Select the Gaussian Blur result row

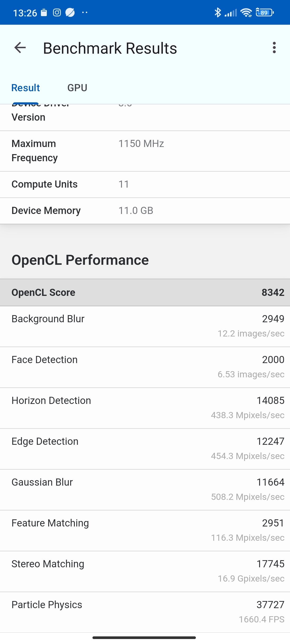[145, 489]
